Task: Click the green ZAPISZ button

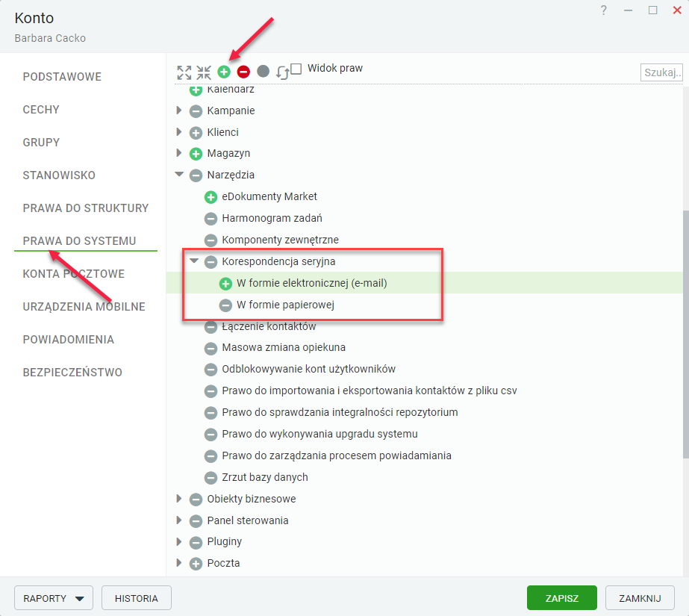Action: click(562, 598)
